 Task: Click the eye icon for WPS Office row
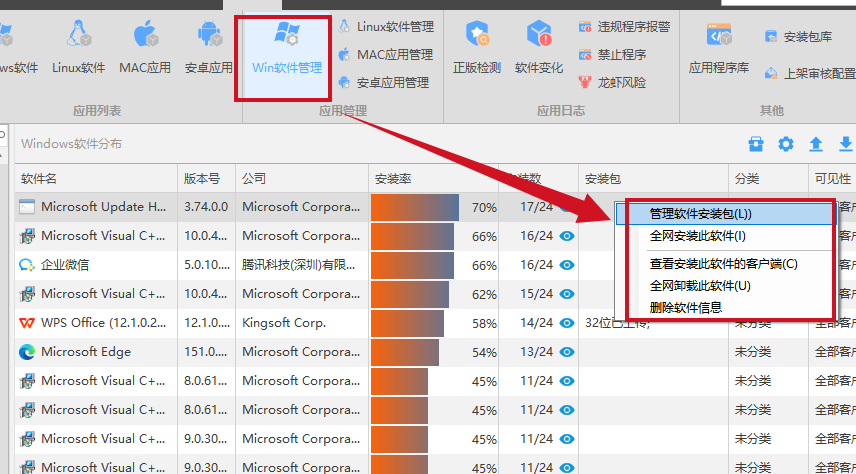click(x=567, y=323)
